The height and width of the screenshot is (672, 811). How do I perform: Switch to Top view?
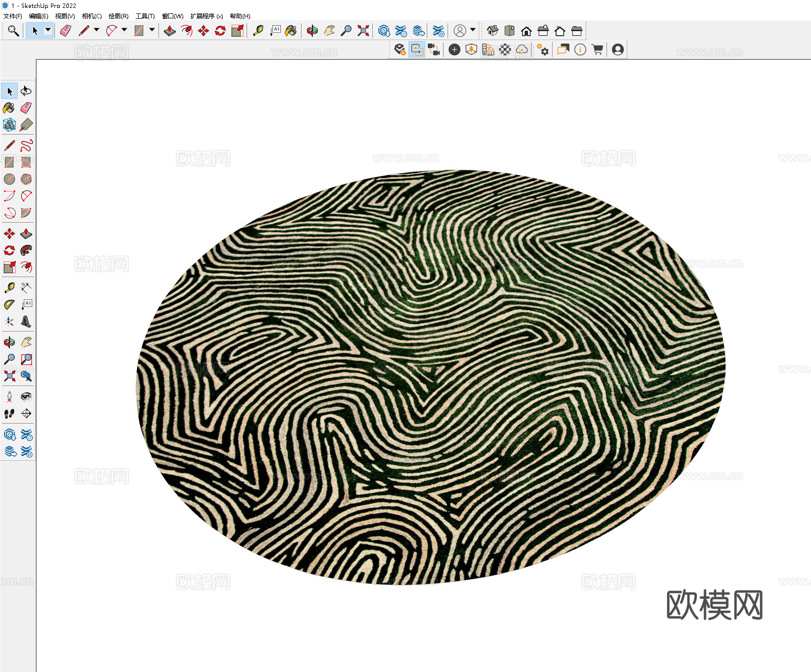click(509, 31)
